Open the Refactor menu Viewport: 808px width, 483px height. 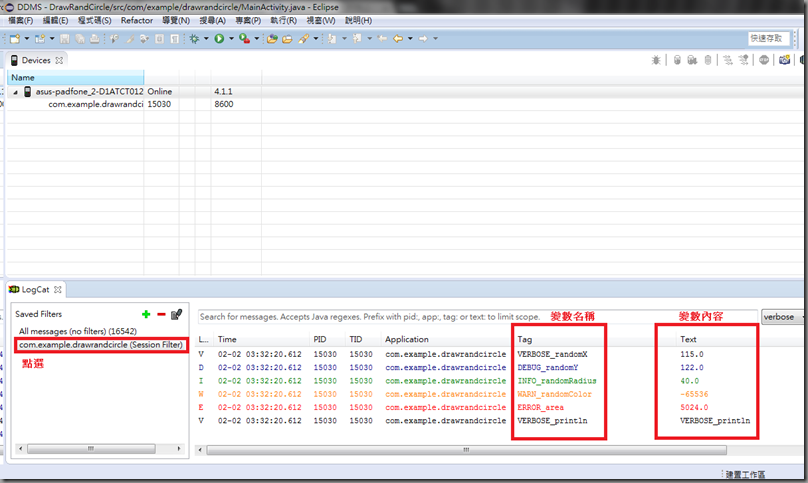137,21
